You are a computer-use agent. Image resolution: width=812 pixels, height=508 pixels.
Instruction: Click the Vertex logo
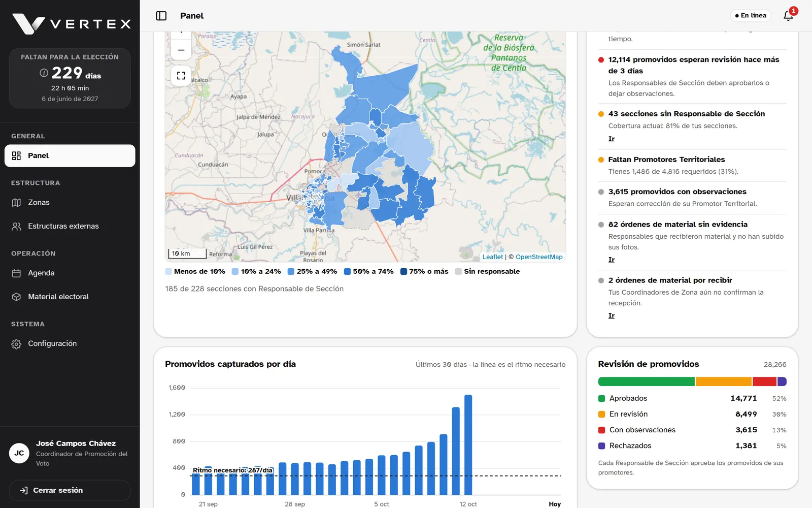tap(72, 24)
